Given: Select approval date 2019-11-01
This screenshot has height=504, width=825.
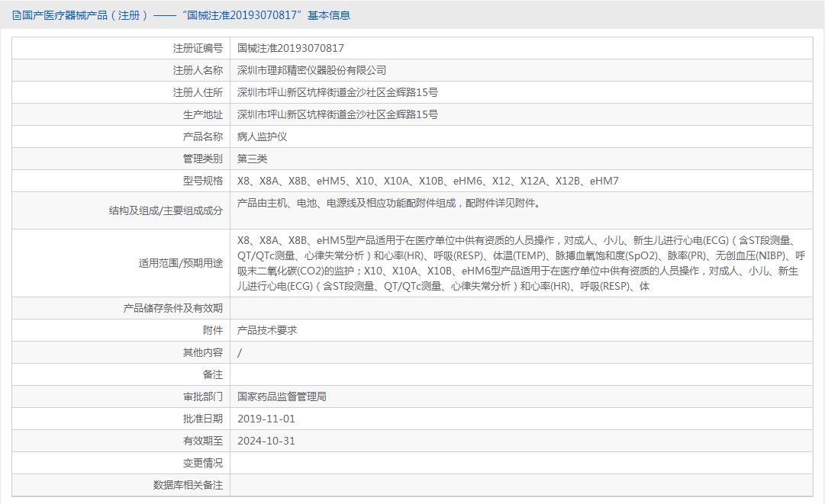Looking at the screenshot, I should coord(266,419).
